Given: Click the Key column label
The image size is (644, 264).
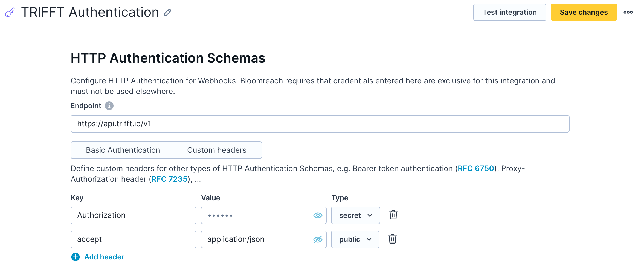Looking at the screenshot, I should 77,198.
